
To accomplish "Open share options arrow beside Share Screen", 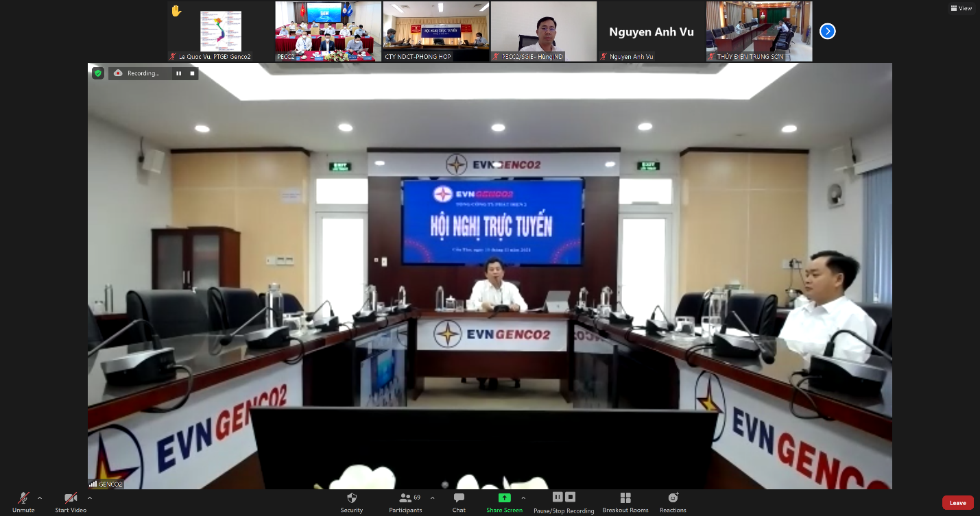I will (x=523, y=498).
